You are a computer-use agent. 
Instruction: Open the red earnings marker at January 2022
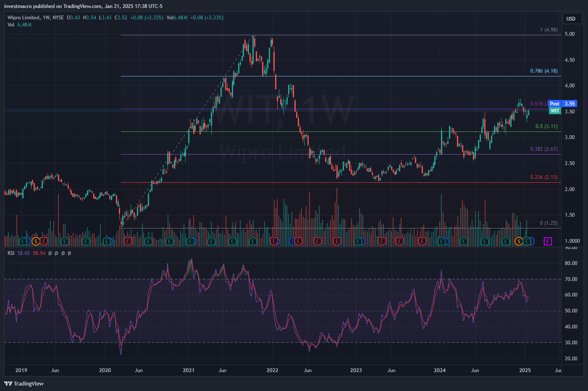274,241
